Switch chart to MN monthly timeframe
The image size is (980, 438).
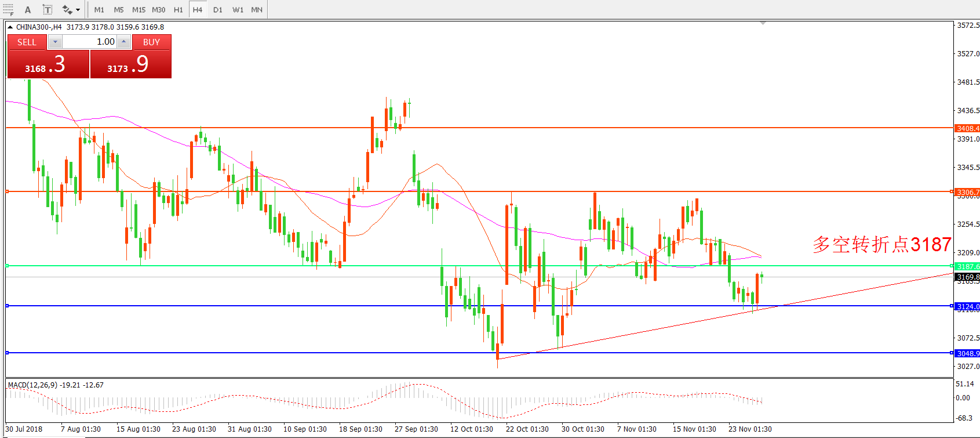(x=257, y=9)
